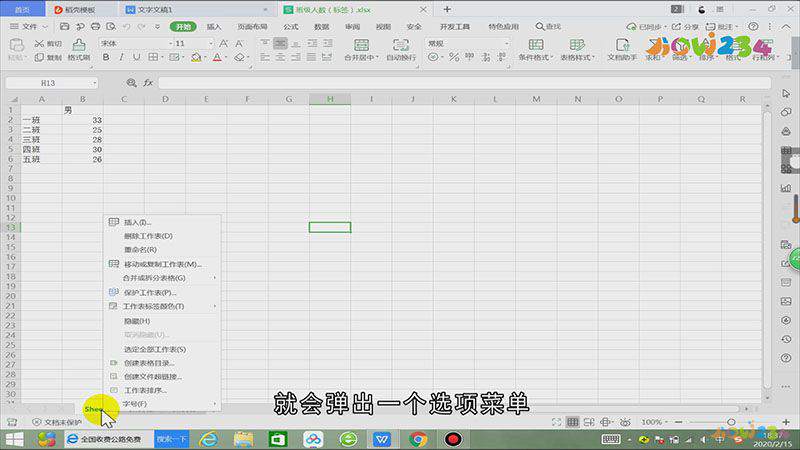Toggle Underline formatting

[x=136, y=58]
